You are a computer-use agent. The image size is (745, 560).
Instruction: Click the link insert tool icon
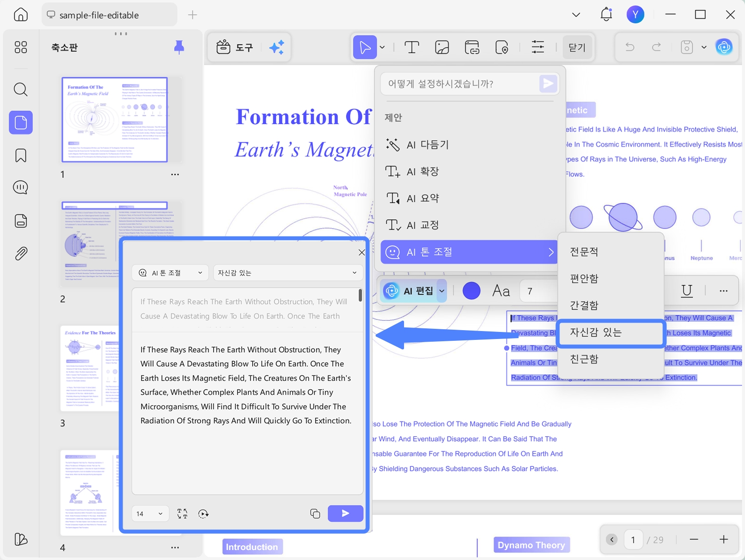pyautogui.click(x=472, y=47)
